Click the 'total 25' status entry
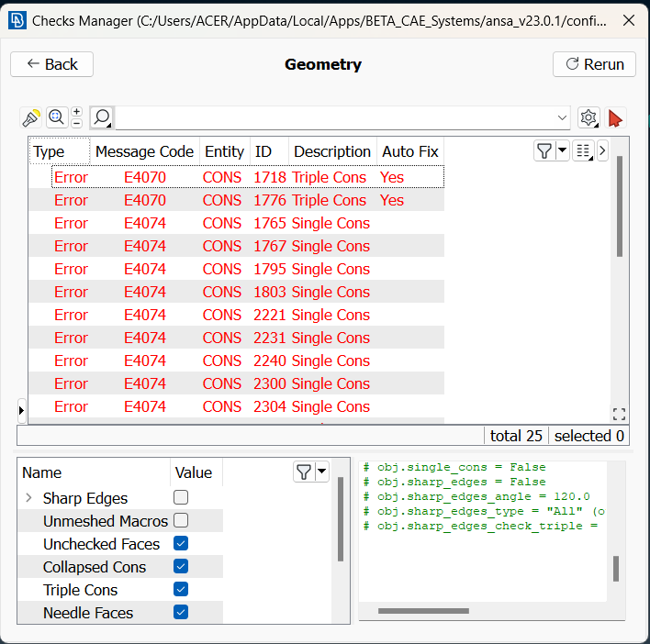This screenshot has width=650, height=644. 516,436
